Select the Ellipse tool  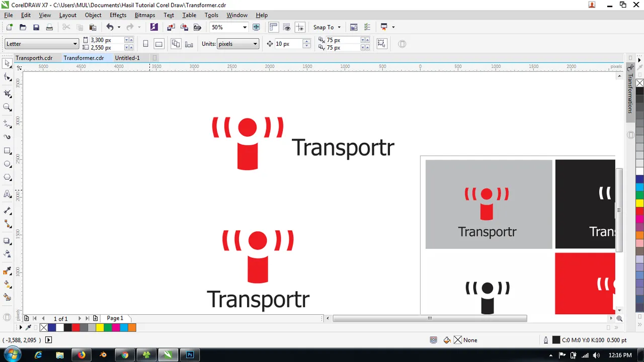[8, 164]
